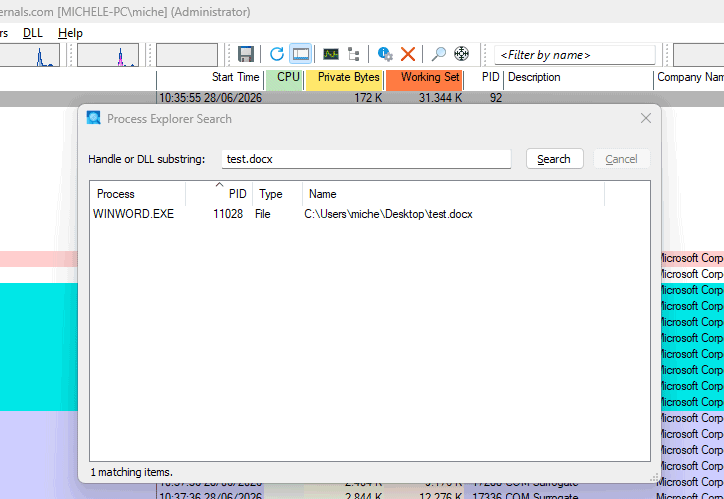
Task: Open the Help menu
Action: [70, 33]
